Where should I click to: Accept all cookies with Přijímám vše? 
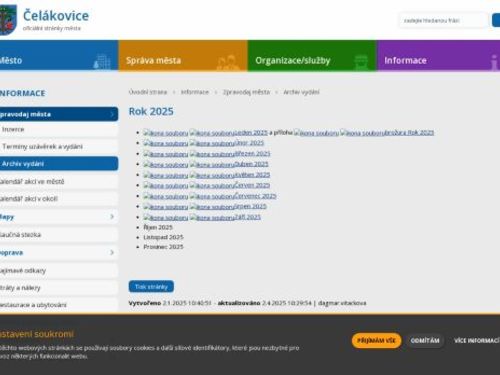point(376,340)
